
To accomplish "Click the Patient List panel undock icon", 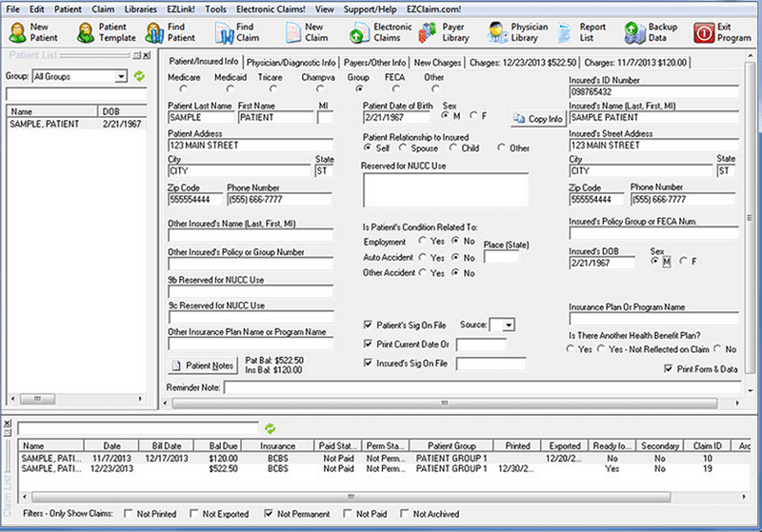I will point(137,55).
